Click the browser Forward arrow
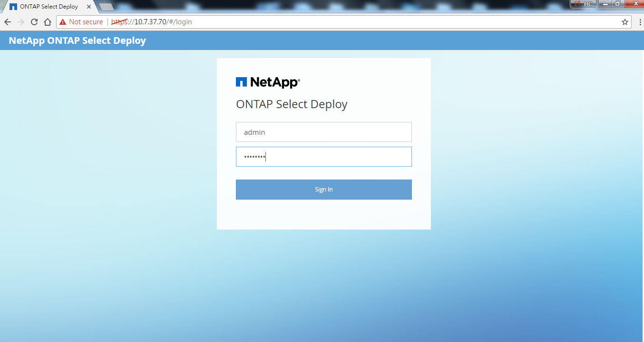The width and height of the screenshot is (644, 342). (21, 22)
